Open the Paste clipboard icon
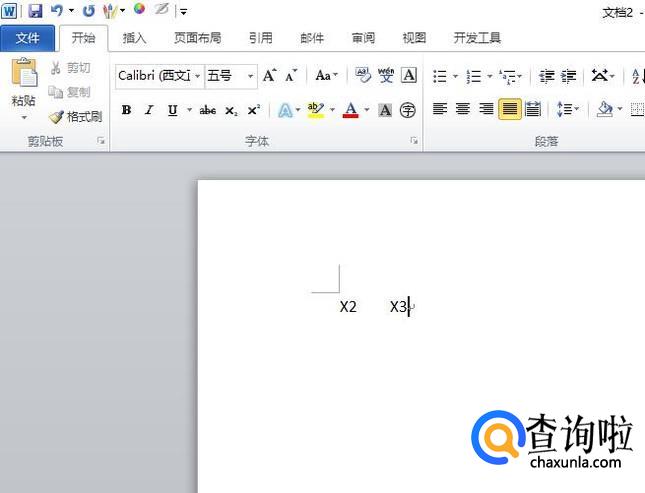Screen dimensions: 645x493 coord(24,73)
